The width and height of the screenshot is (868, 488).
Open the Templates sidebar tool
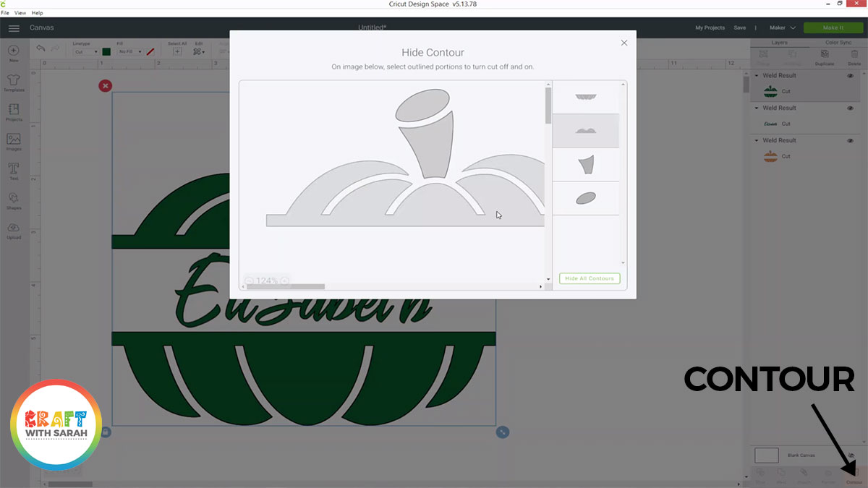[x=14, y=82]
